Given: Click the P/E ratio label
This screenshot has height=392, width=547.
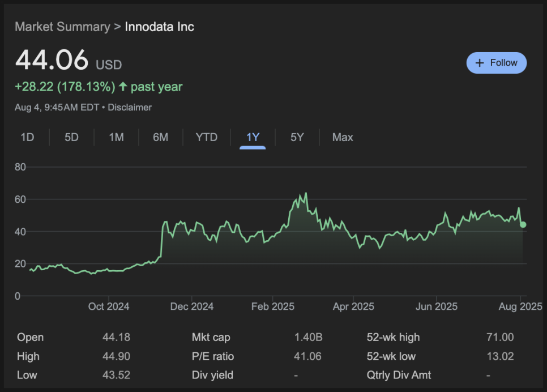Looking at the screenshot, I should (x=213, y=356).
